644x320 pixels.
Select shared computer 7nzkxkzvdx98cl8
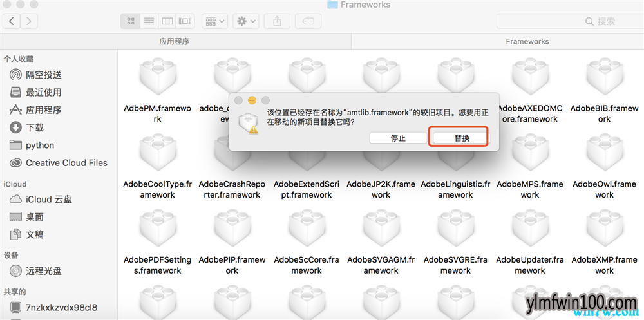click(53, 307)
